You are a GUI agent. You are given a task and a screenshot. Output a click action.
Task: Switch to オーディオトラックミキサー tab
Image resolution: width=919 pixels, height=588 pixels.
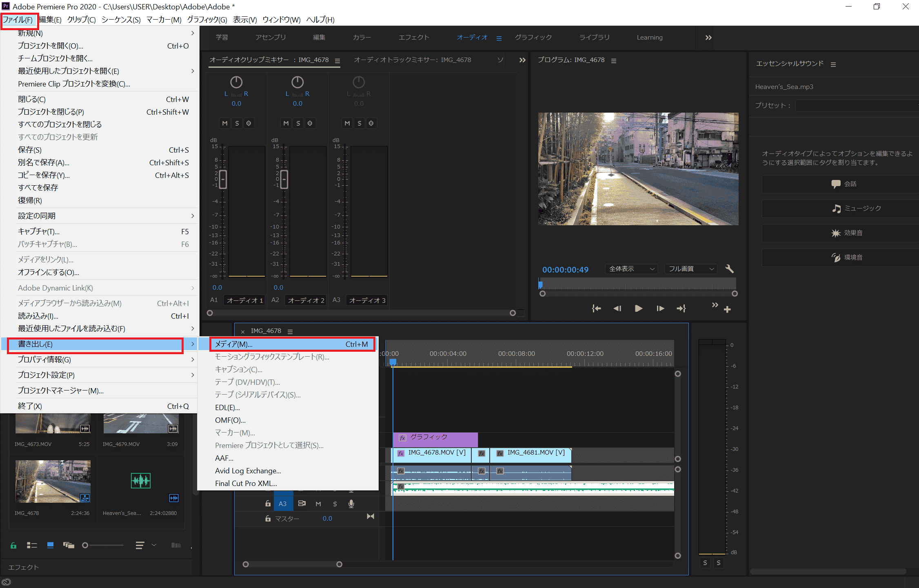pyautogui.click(x=412, y=60)
